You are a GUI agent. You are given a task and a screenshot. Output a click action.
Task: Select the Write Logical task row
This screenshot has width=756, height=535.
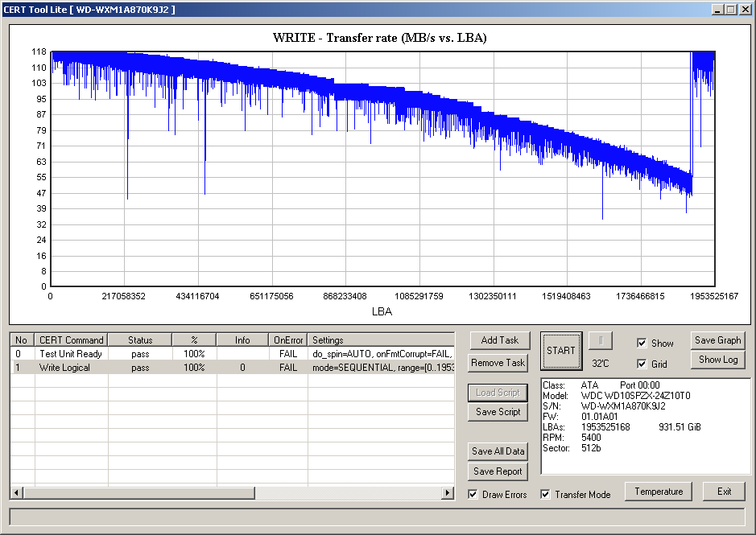point(71,368)
